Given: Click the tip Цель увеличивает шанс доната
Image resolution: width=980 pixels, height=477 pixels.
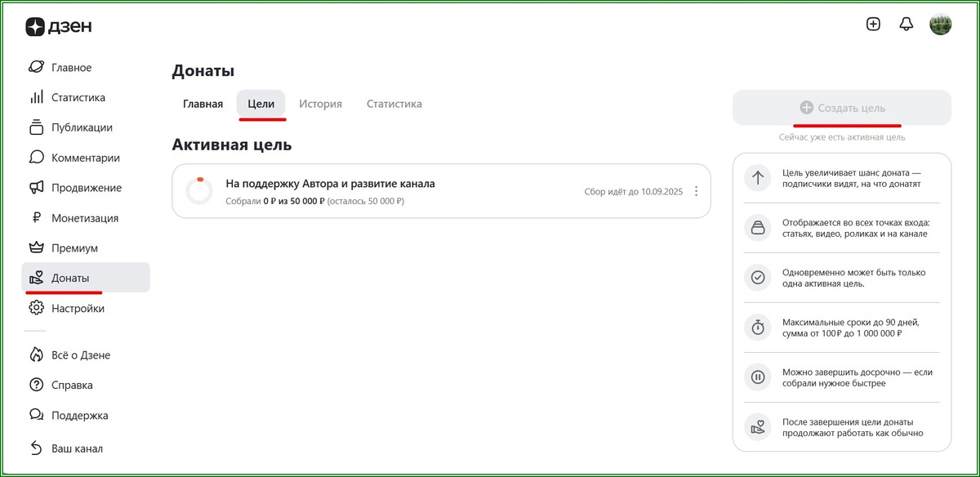Looking at the screenshot, I should 852,178.
